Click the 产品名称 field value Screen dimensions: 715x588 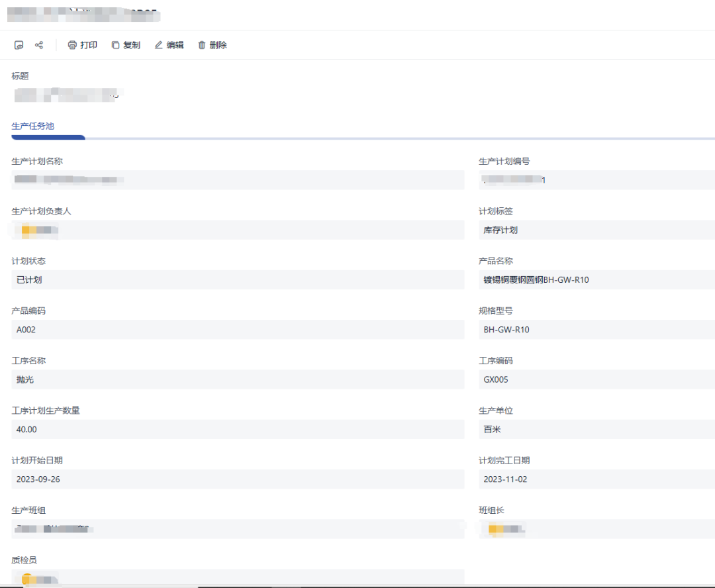pyautogui.click(x=596, y=280)
